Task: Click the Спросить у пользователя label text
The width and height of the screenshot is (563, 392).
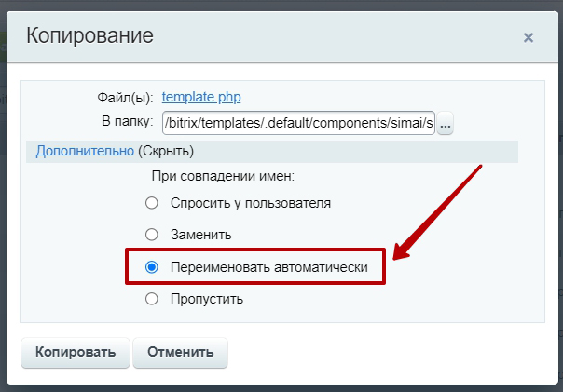Action: click(250, 203)
